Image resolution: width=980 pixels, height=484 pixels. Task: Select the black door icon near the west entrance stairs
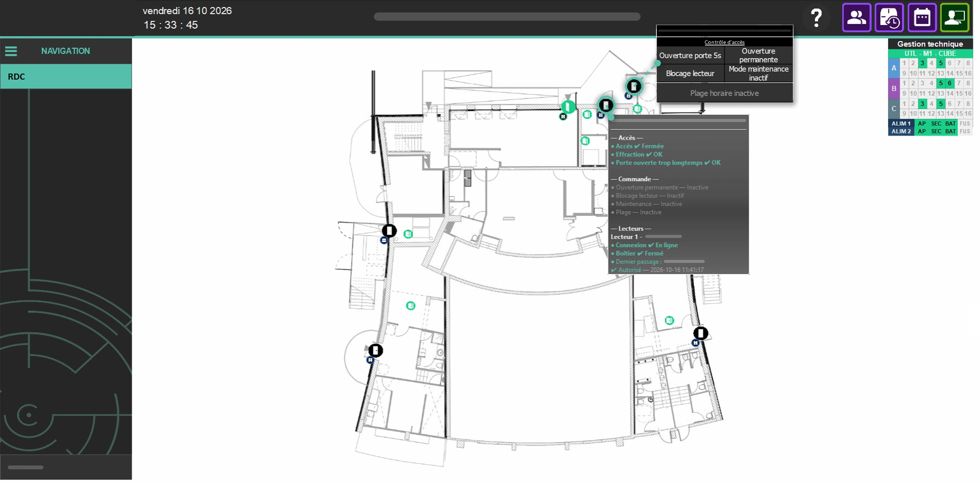[x=389, y=231]
